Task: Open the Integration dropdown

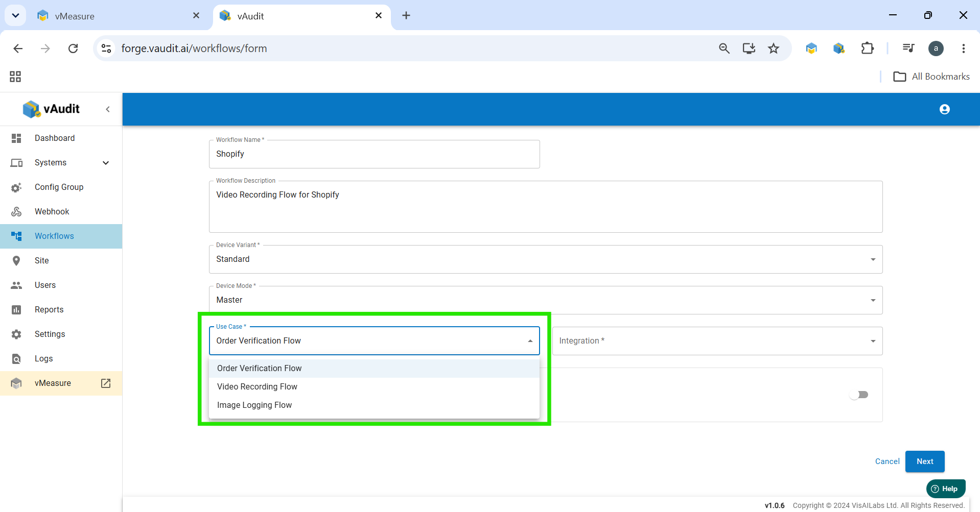Action: 717,341
